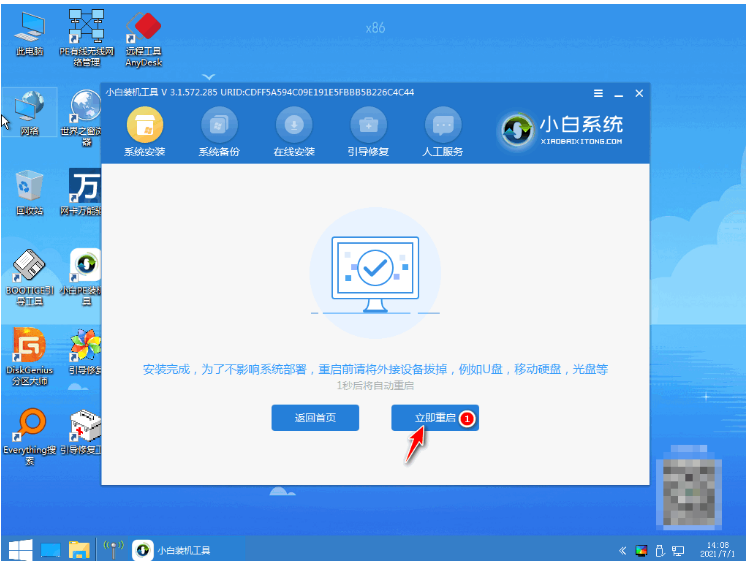The width and height of the screenshot is (754, 566).
Task: Expand the chevron above the window
Action: [x=208, y=75]
